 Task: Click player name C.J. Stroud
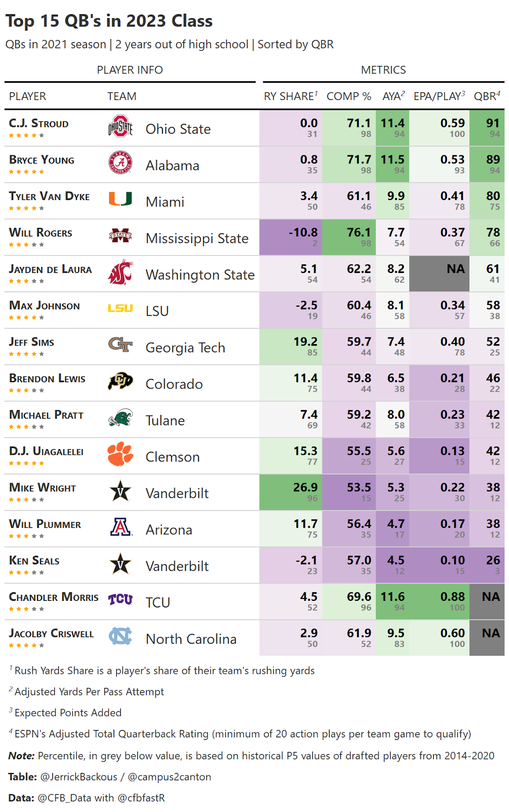39,123
